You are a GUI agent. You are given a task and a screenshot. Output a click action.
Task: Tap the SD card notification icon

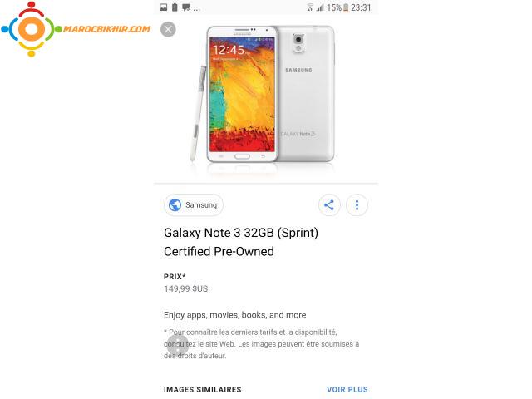175,7
